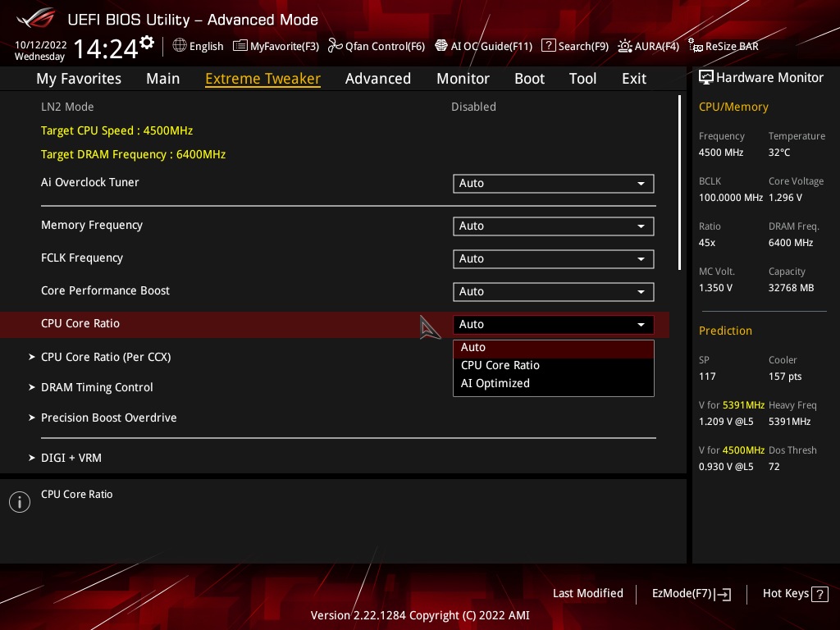This screenshot has width=840, height=630.
Task: Switch to the Boot tab
Action: (529, 79)
